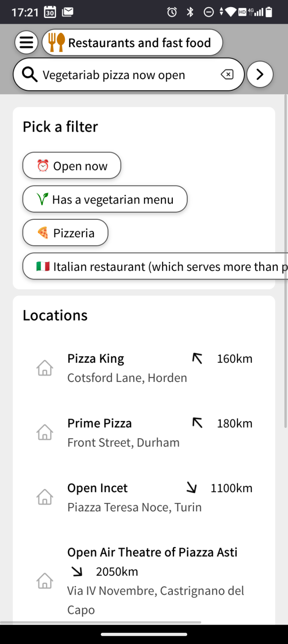288x644 pixels.
Task: Toggle the Pizzeria filter
Action: [x=66, y=233]
